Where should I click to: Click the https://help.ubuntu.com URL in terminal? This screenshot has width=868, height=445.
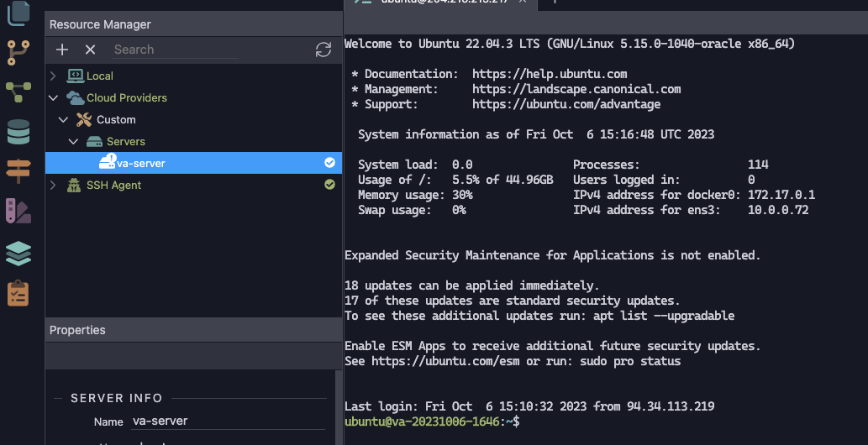pyautogui.click(x=550, y=74)
